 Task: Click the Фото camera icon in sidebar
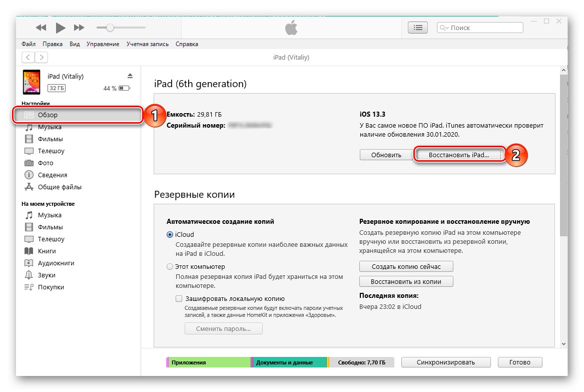point(29,163)
